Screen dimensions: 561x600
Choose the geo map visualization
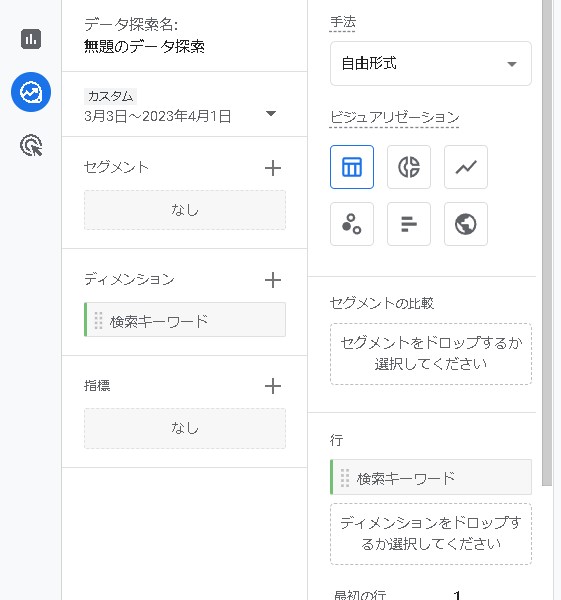pyautogui.click(x=466, y=224)
